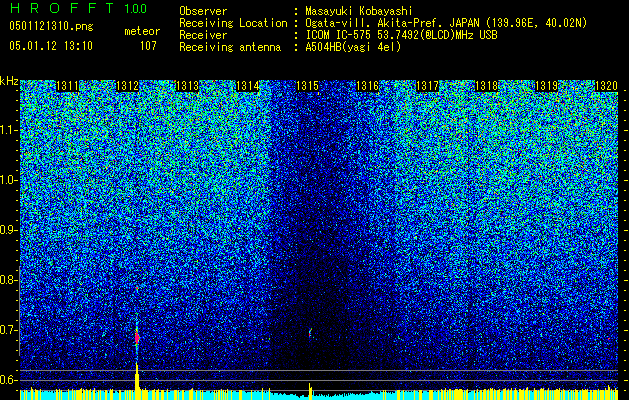Select the 1319 time marker
This screenshot has height=400, width=629.
click(547, 86)
